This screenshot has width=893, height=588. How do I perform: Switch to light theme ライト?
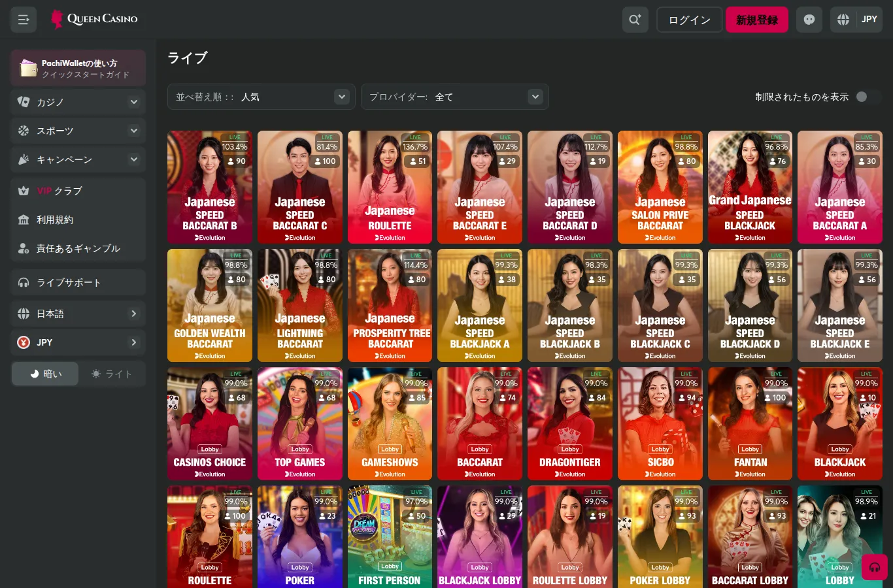click(x=112, y=374)
